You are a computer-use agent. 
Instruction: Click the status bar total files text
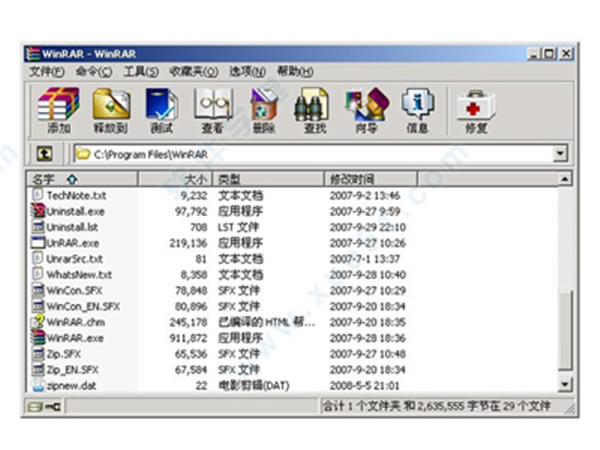click(437, 406)
